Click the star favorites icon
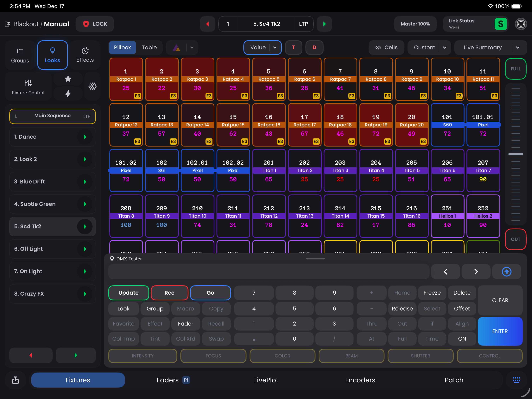The image size is (532, 399). click(68, 79)
